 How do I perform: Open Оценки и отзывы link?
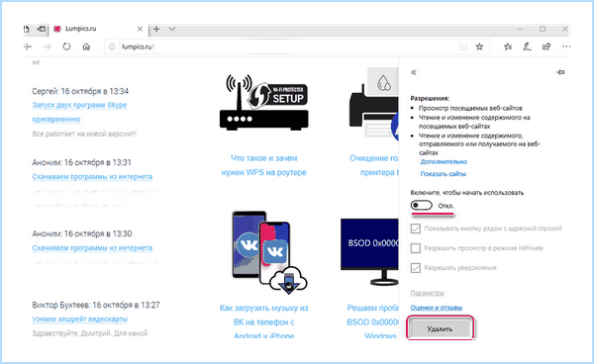coord(437,308)
